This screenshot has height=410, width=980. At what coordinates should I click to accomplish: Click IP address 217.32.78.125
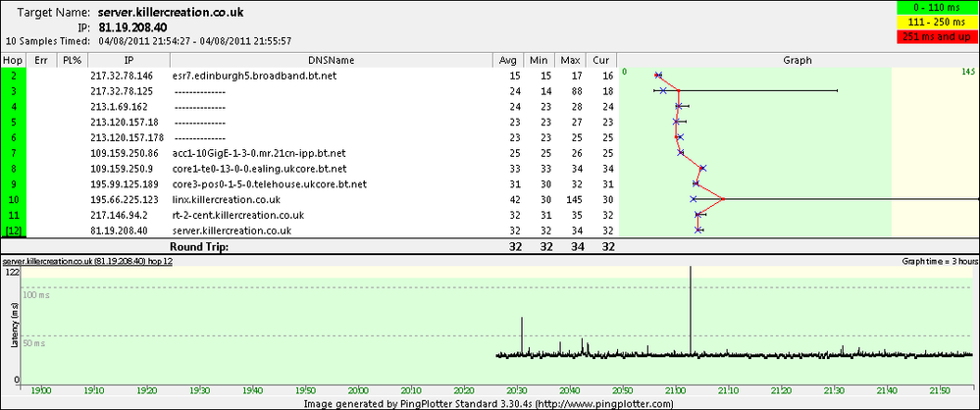point(121,91)
